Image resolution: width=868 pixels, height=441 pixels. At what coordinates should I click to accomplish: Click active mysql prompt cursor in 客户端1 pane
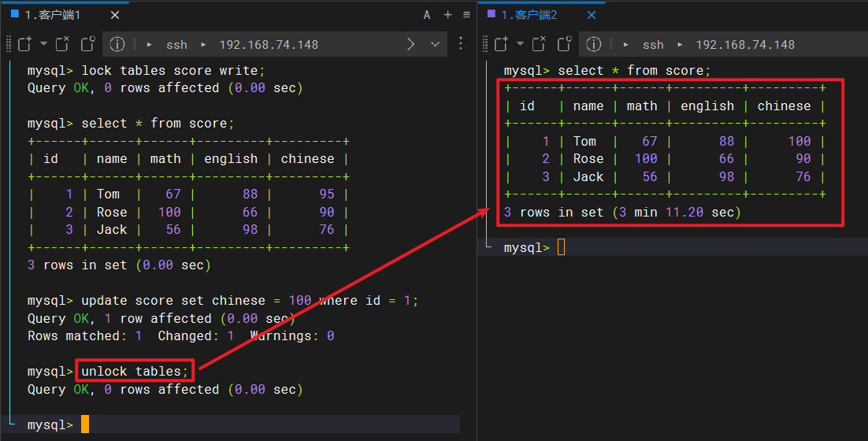(x=85, y=424)
